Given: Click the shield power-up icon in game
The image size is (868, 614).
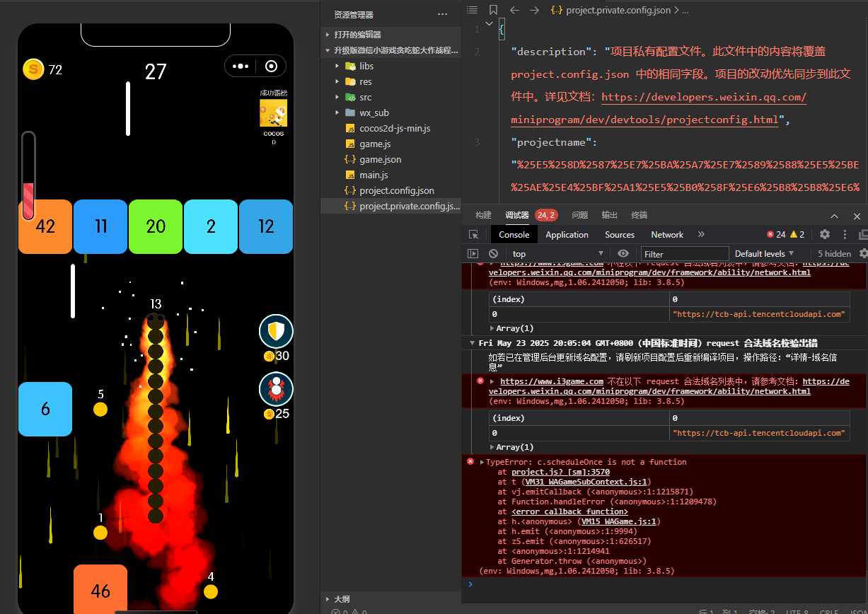Looking at the screenshot, I should (275, 331).
